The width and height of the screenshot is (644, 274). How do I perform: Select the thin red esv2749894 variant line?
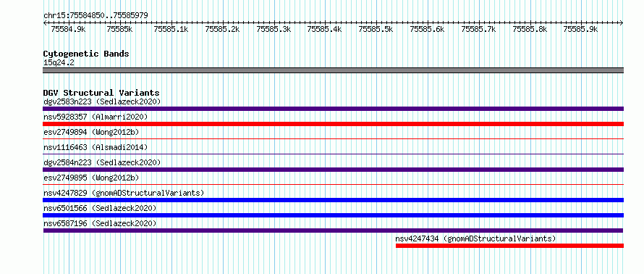pos(333,139)
